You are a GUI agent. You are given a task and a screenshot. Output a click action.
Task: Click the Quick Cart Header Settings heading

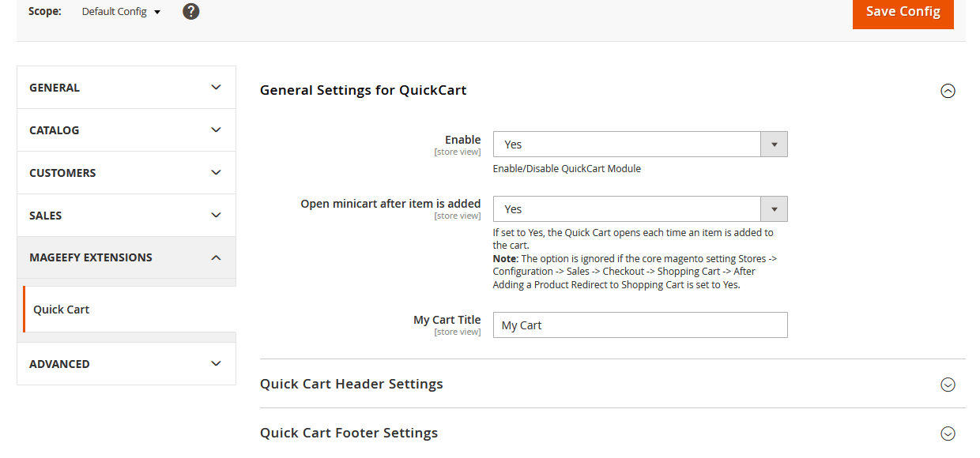(x=352, y=385)
